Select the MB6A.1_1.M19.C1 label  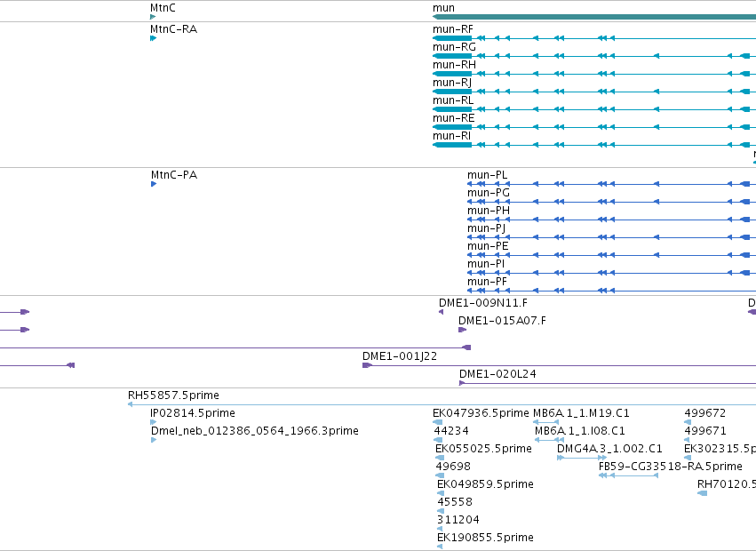(581, 413)
